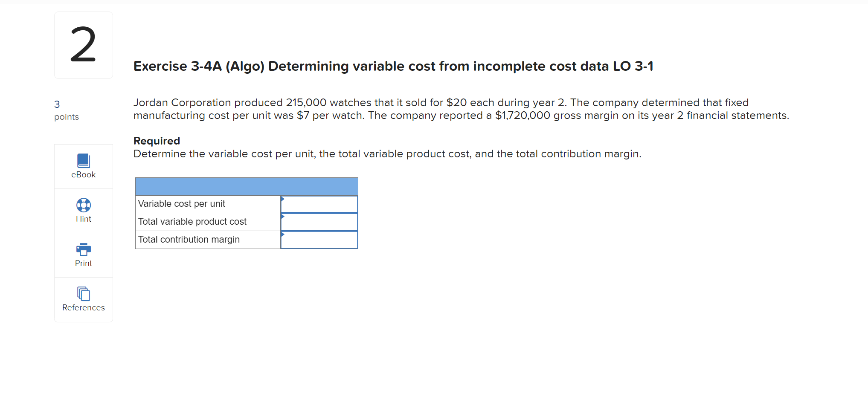This screenshot has height=417, width=868.
Task: Open the eBook resource
Action: tap(83, 161)
